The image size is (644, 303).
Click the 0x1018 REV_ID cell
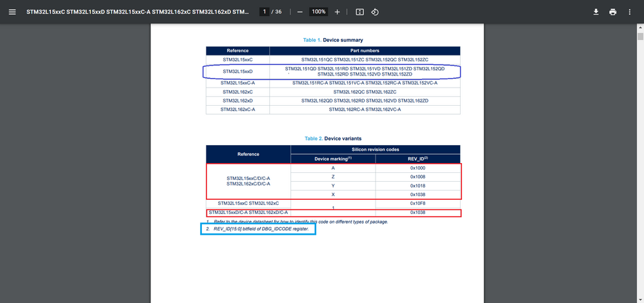coord(418,186)
